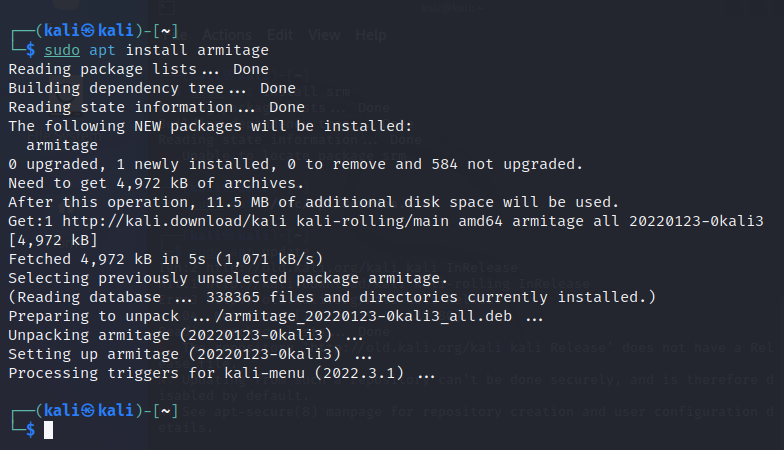Place cursor at the blinking prompt block
The height and width of the screenshot is (450, 784).
pyautogui.click(x=48, y=430)
